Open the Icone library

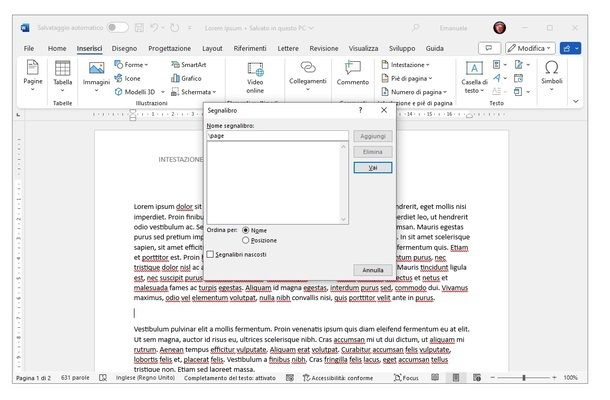[127, 78]
